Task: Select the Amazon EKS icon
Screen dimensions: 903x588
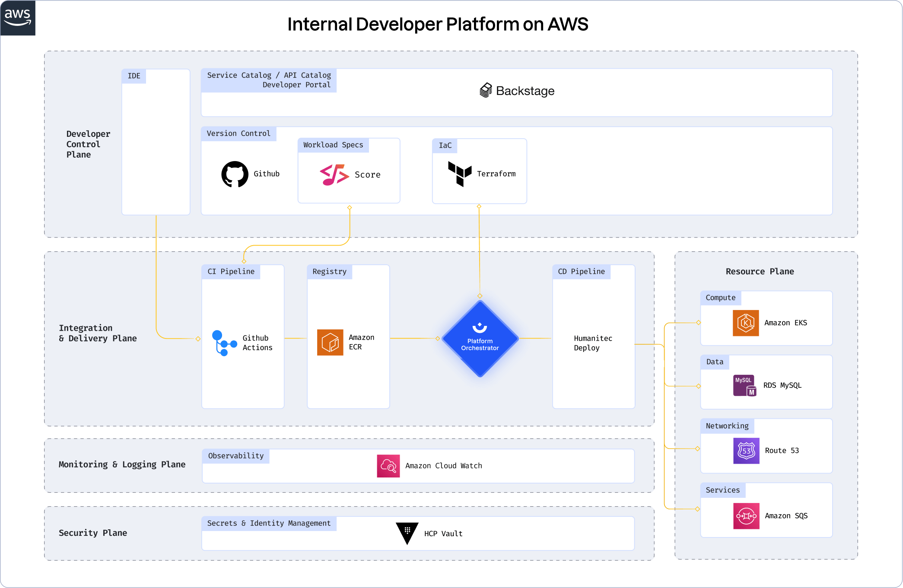Action: [746, 323]
